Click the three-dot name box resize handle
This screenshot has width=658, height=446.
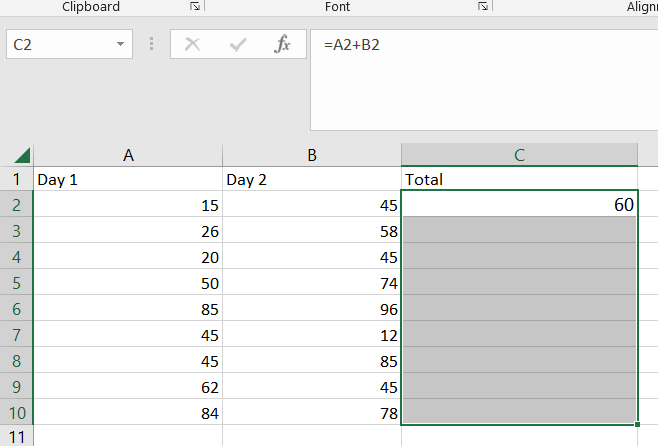(151, 44)
